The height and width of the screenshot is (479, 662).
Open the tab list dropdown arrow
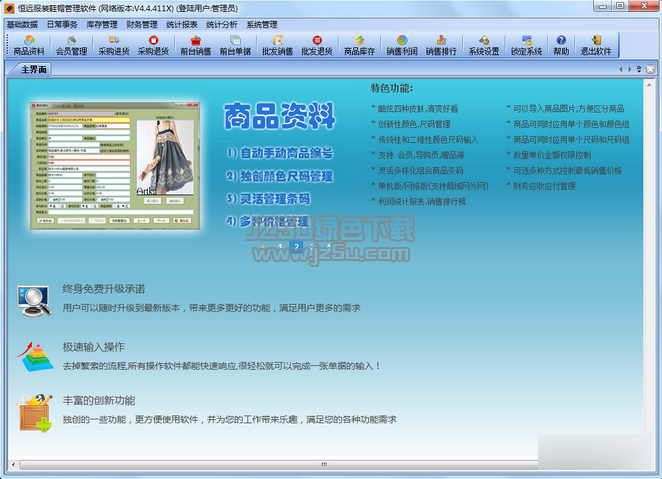[639, 69]
